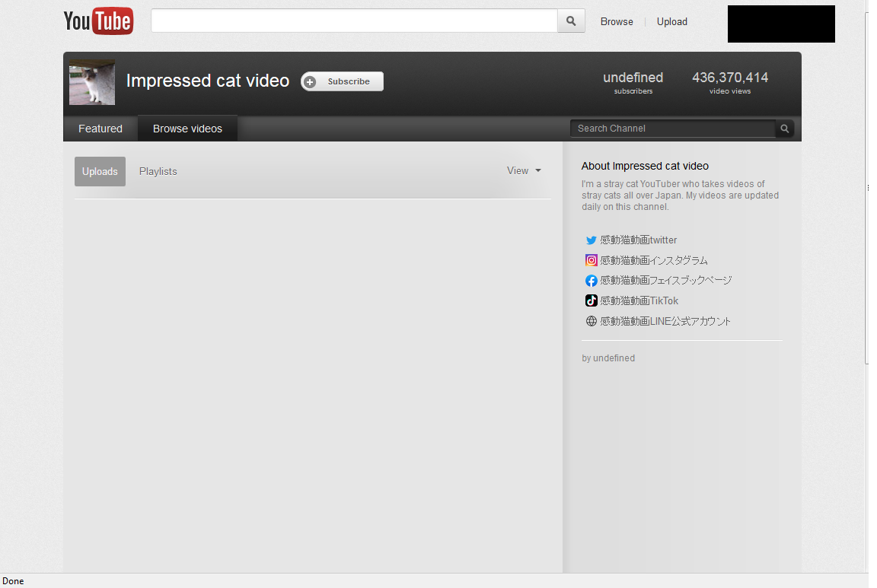This screenshot has width=877, height=588.
Task: Click the channel search magnifier icon
Action: click(x=785, y=129)
